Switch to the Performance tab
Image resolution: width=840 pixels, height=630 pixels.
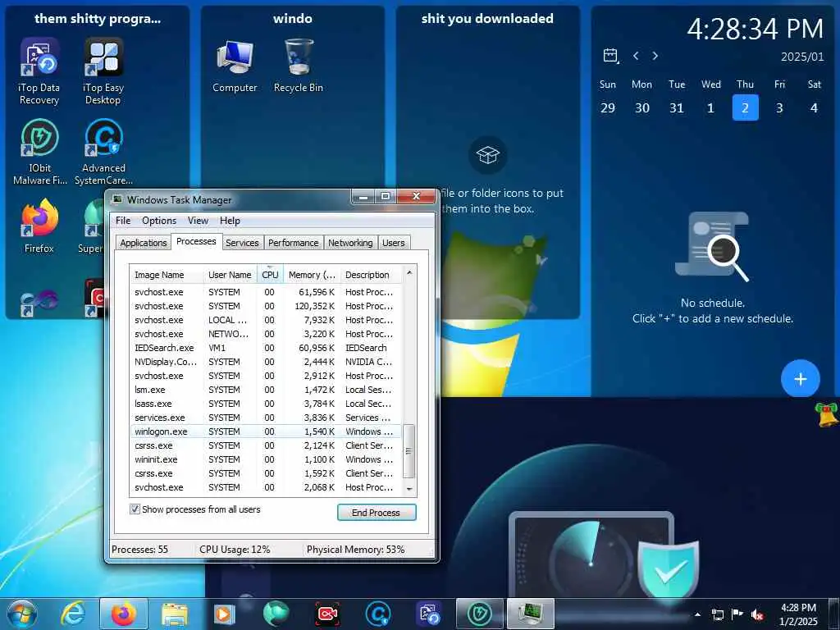click(293, 243)
